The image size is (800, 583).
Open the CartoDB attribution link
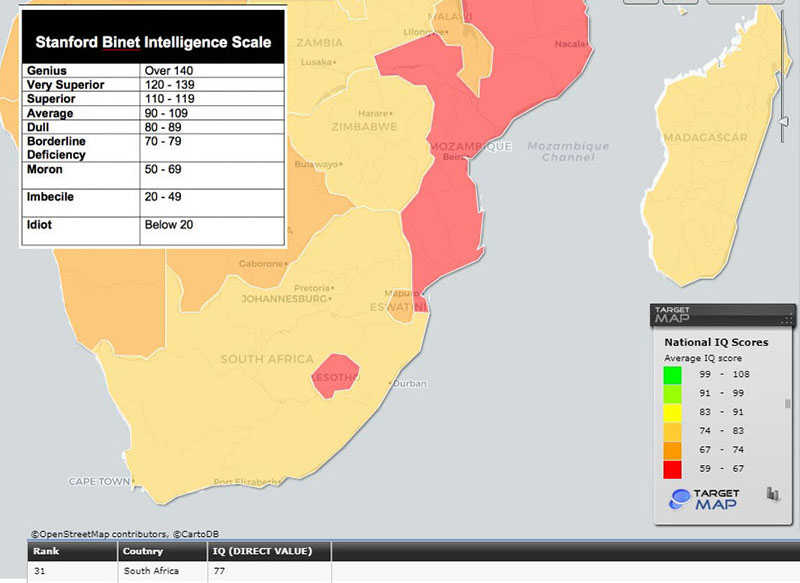click(200, 535)
